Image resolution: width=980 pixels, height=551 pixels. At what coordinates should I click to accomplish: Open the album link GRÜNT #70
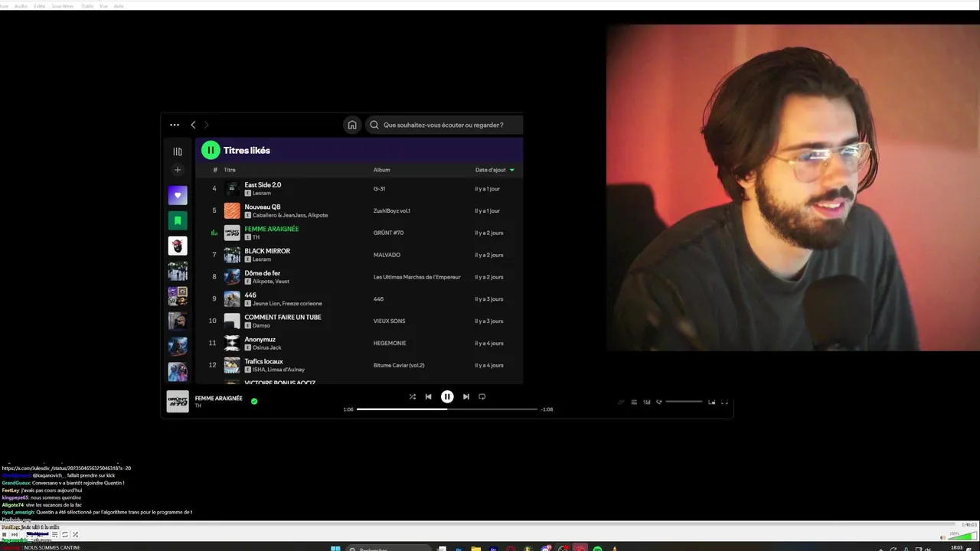coord(388,233)
